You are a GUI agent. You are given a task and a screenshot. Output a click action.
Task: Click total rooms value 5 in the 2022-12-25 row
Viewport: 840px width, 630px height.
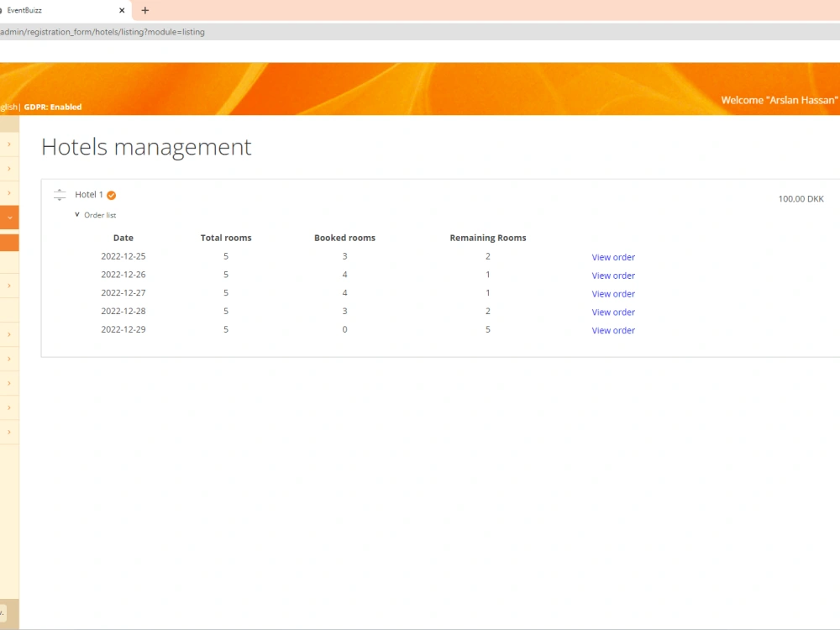tap(226, 256)
